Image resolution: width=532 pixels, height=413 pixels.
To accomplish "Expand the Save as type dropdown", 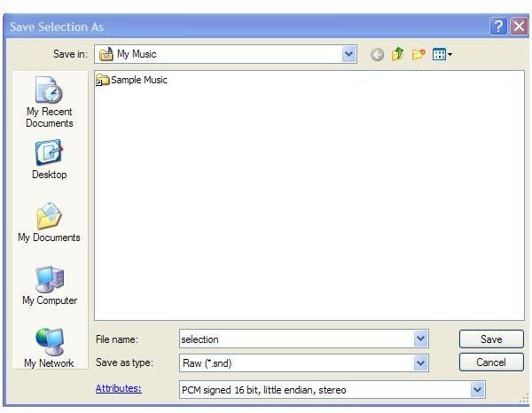I will [x=420, y=363].
